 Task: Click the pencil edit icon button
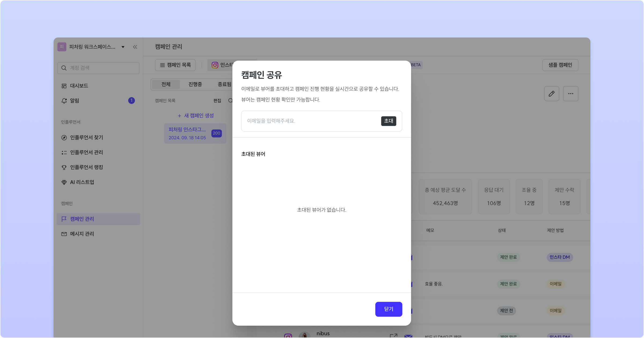click(x=551, y=94)
